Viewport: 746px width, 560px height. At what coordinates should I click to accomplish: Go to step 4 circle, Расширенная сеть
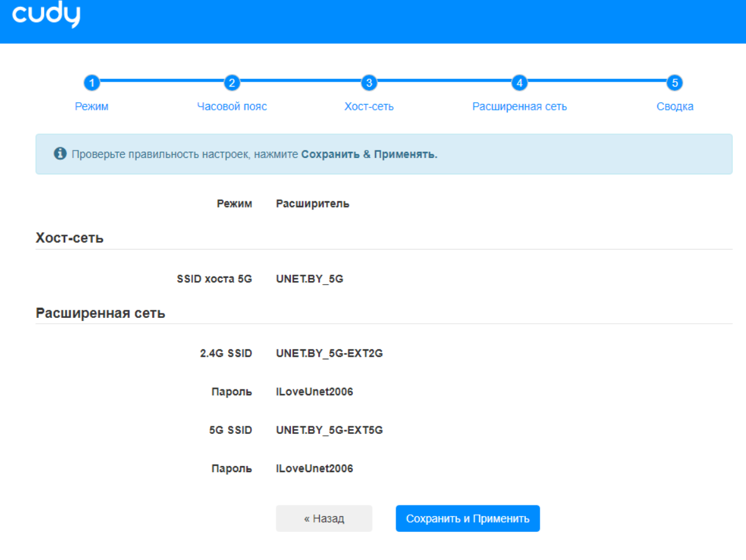pyautogui.click(x=520, y=83)
